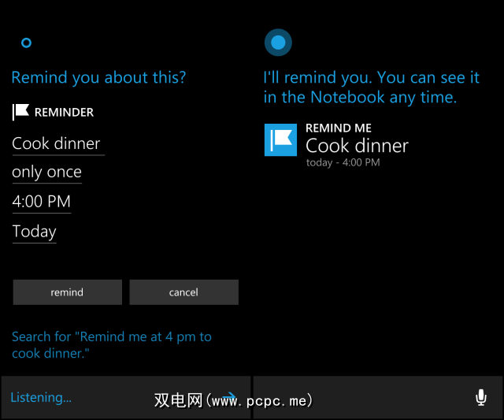
Task: Open the "Today" date picker
Action: [x=35, y=232]
